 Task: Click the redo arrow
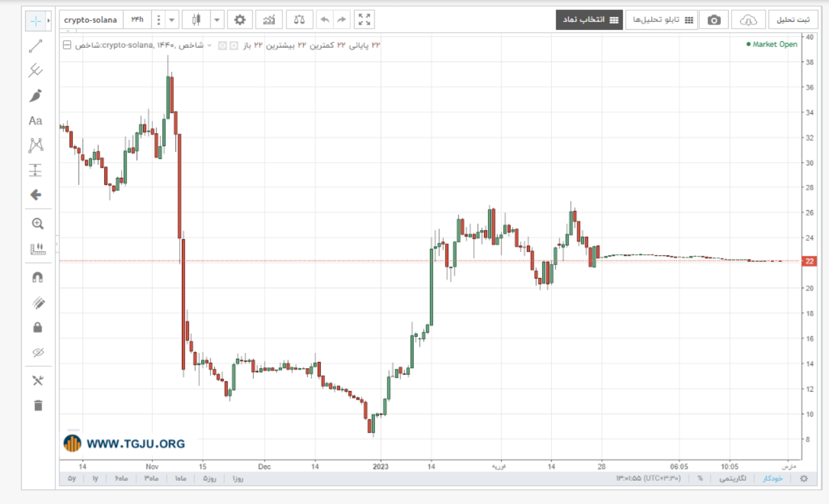tap(341, 20)
